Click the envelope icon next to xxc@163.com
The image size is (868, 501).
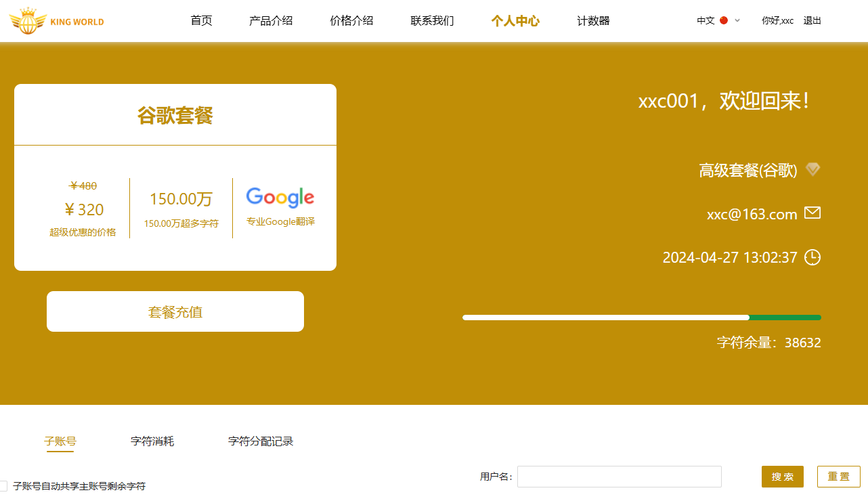tap(812, 212)
